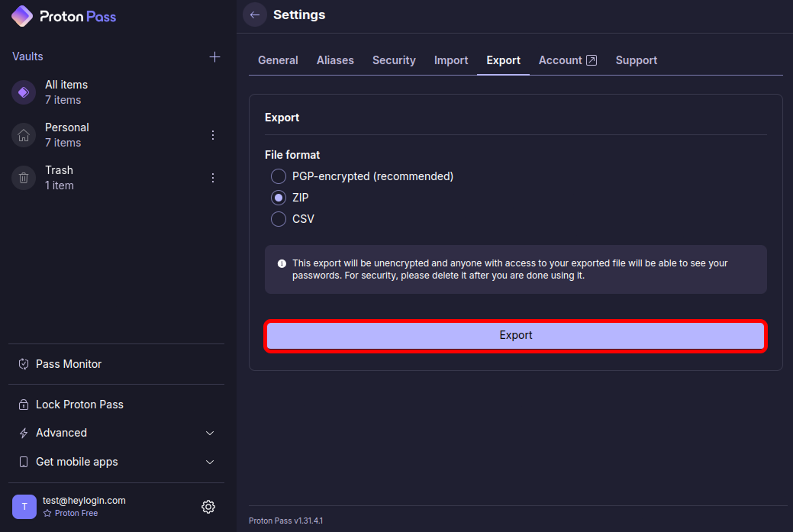Open the Personal vault options menu
The width and height of the screenshot is (793, 532).
[x=213, y=135]
